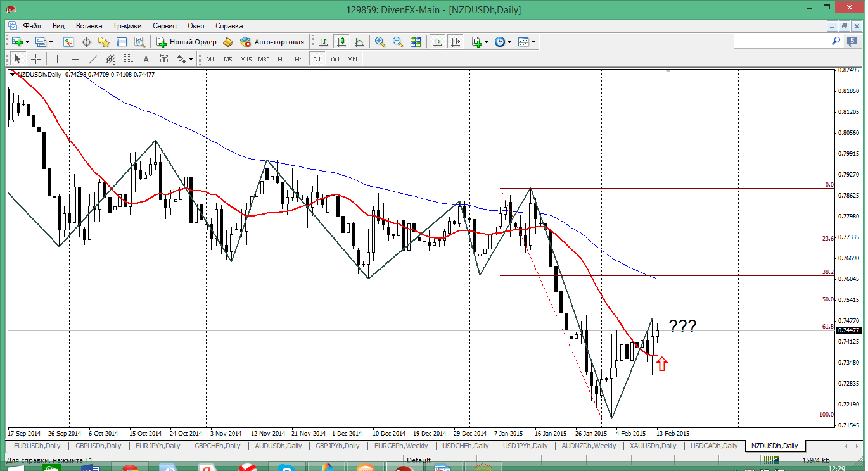Switch to the XAUUSDh,Daily chart tab

(653, 446)
